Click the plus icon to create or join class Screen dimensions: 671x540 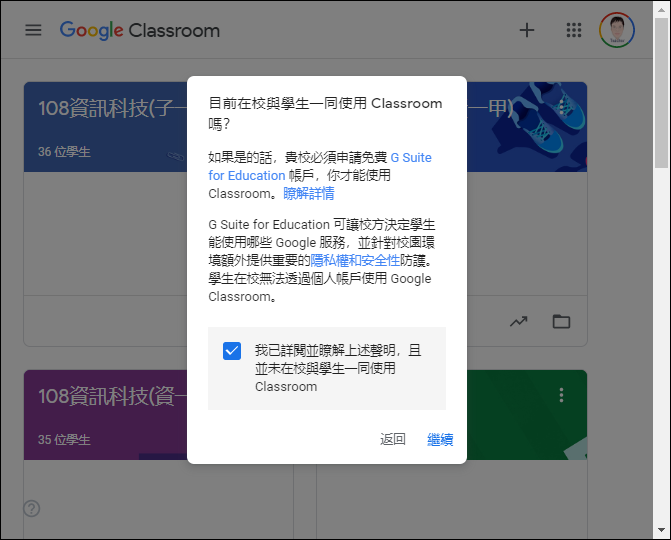pos(527,30)
